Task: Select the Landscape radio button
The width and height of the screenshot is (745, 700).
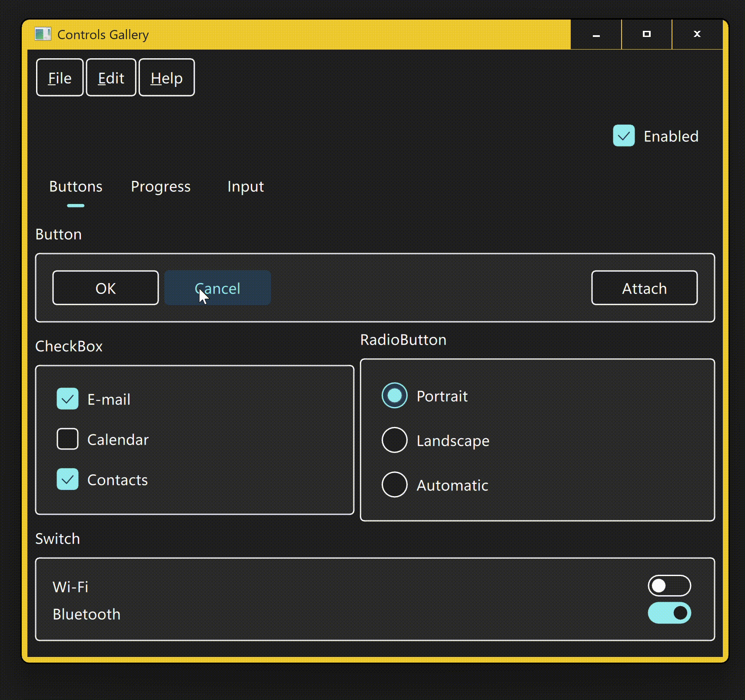Action: (x=394, y=440)
